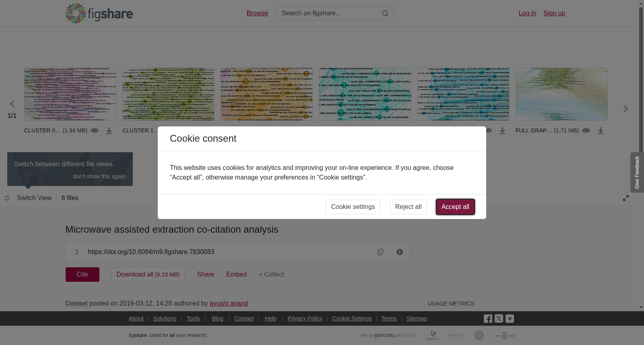Open the Browse link

point(257,13)
